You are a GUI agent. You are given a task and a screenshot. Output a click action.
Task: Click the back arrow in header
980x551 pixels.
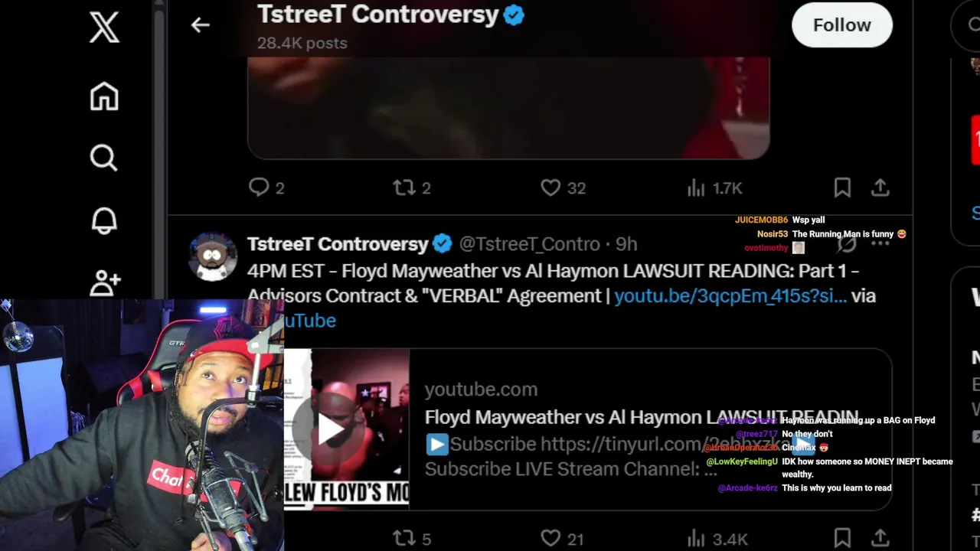click(x=201, y=25)
